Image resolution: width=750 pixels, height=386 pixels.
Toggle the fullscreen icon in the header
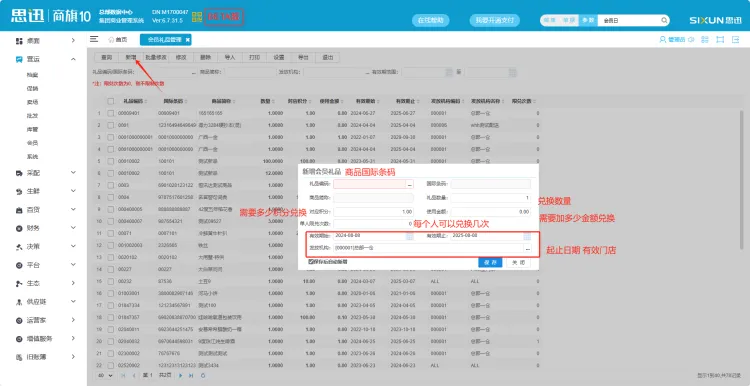(720, 40)
